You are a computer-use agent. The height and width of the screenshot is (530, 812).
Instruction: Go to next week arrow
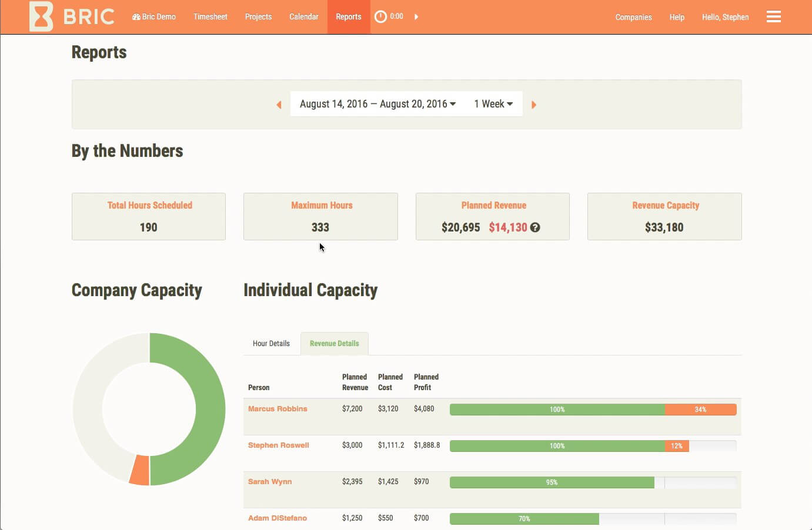(534, 105)
